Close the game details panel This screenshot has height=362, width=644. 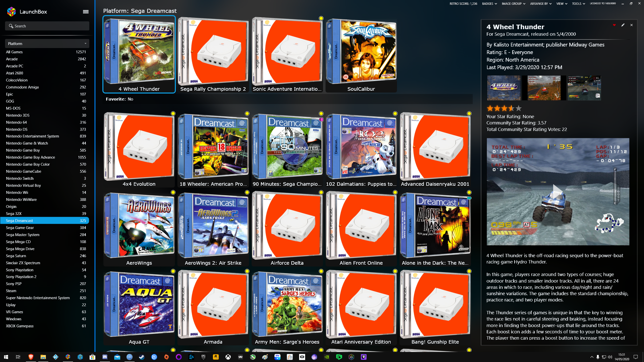pyautogui.click(x=631, y=25)
